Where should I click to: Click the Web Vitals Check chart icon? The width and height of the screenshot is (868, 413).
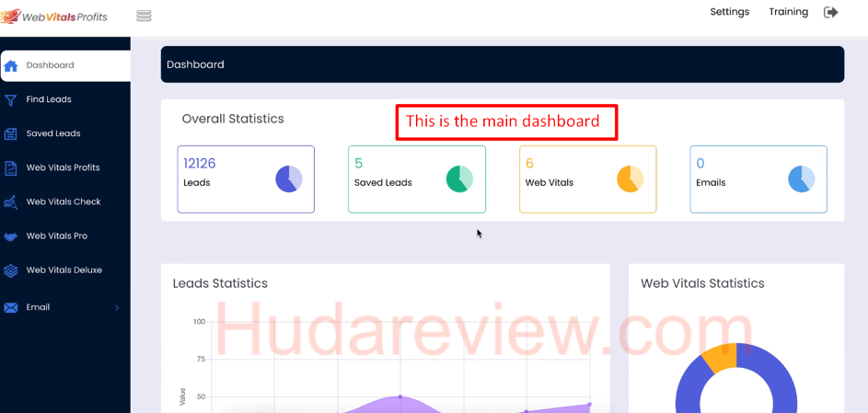[x=10, y=202]
